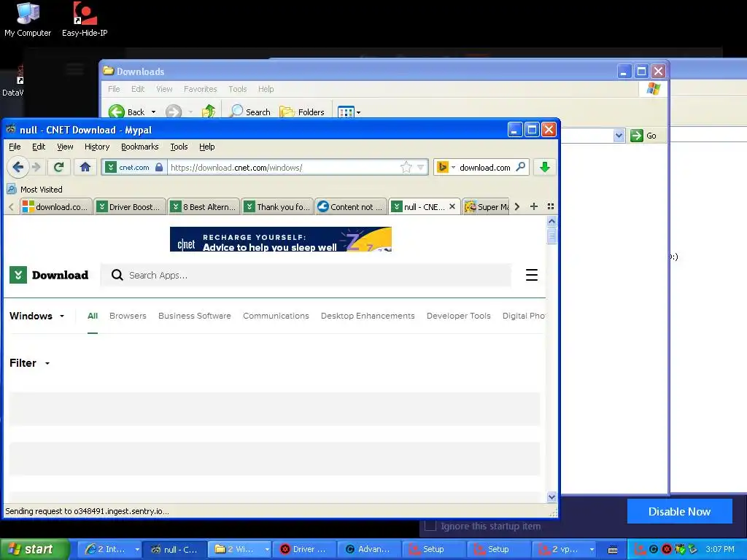747x560 pixels.
Task: Click the Search Apps field
Action: [x=306, y=275]
